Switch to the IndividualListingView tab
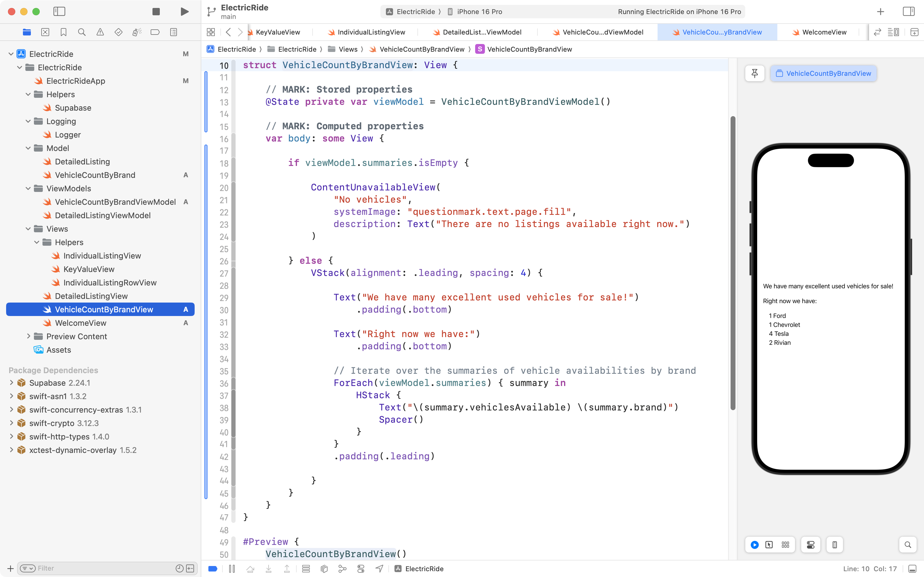The width and height of the screenshot is (924, 577). (x=371, y=32)
